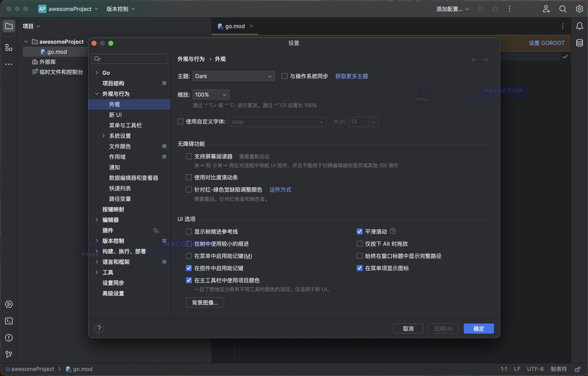The image size is (588, 376).
Task: Click the 背景图像 button
Action: pyautogui.click(x=205, y=303)
